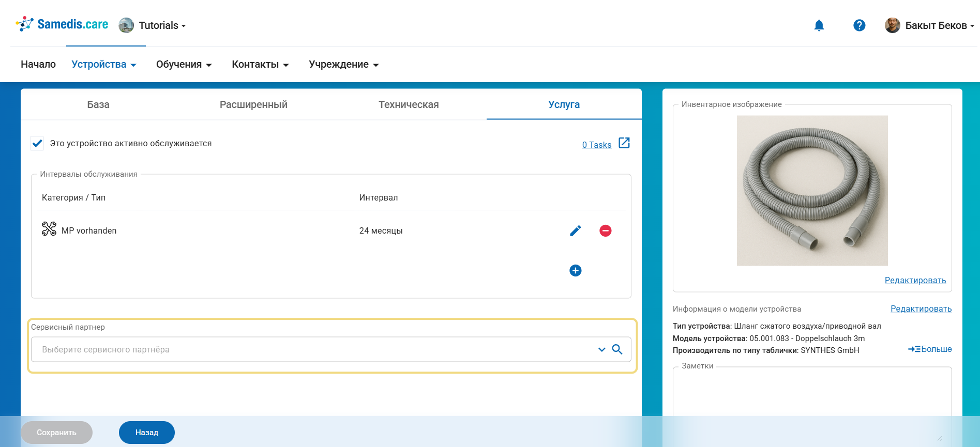Click the user profile avatar
Image resolution: width=980 pixels, height=447 pixels.
coord(893,25)
